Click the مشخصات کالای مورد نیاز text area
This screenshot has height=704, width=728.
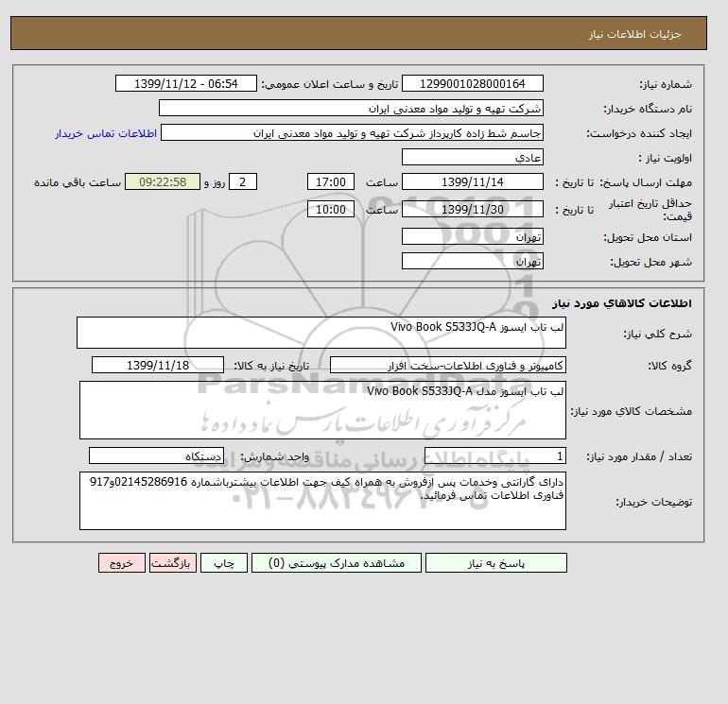tap(322, 410)
